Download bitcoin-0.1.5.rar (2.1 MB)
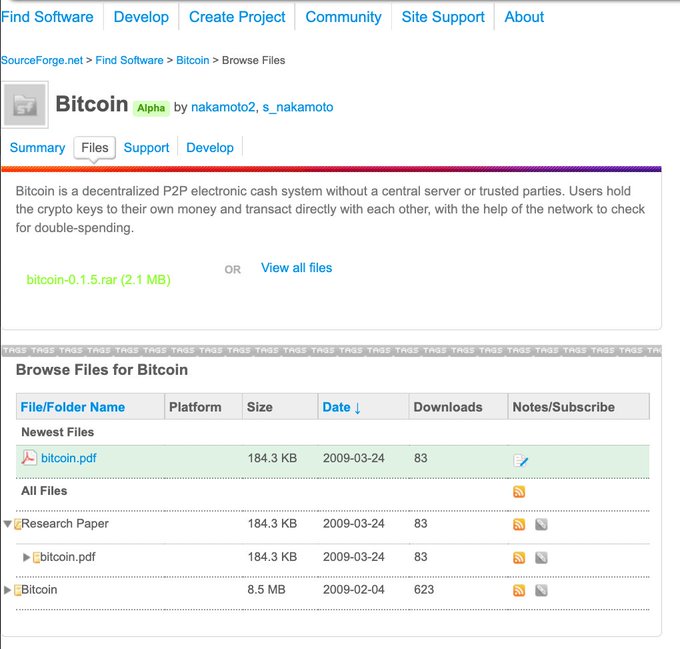The image size is (680, 649). [98, 280]
